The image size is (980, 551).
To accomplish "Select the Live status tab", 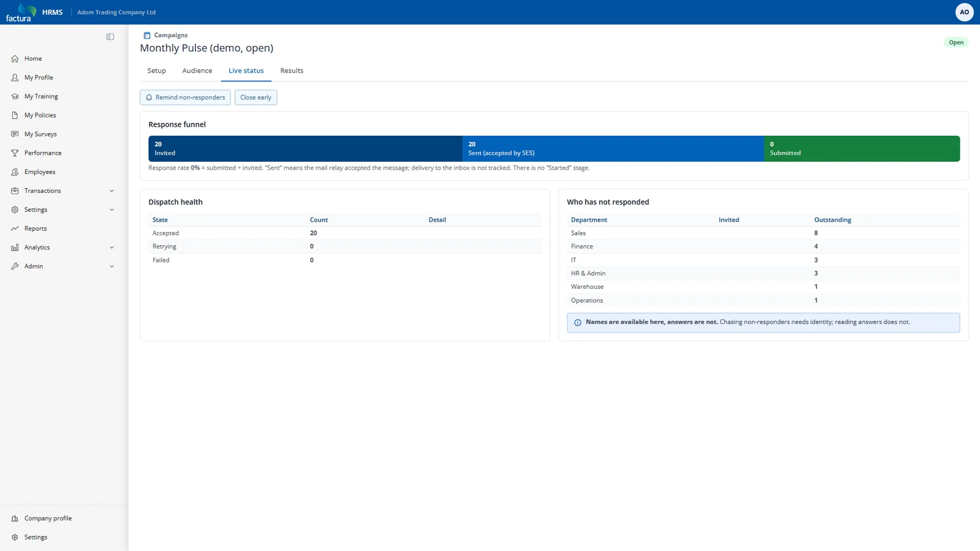I will [246, 71].
